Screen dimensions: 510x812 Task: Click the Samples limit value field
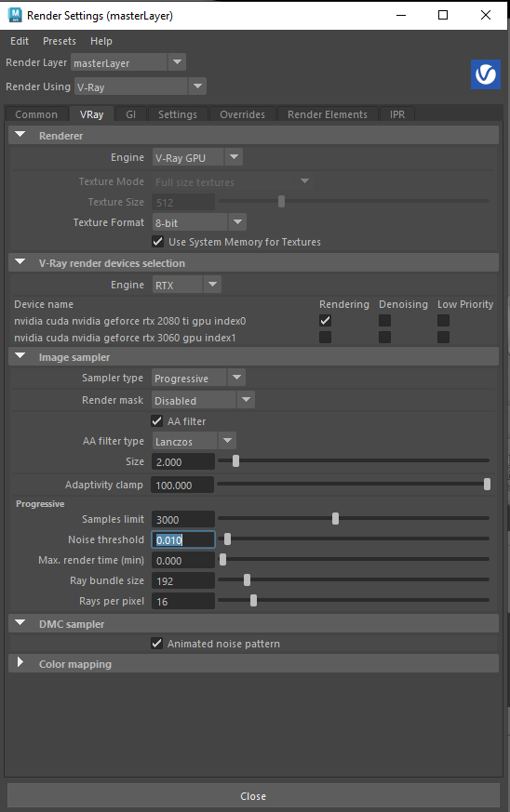(183, 519)
